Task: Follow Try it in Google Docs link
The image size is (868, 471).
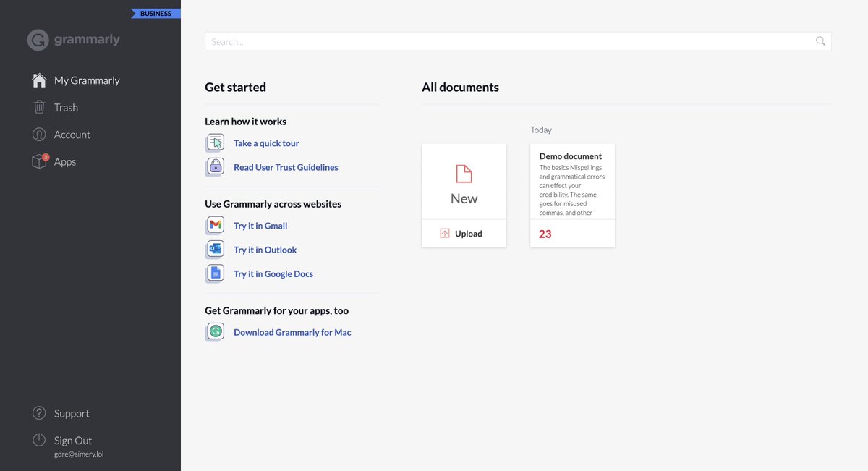Action: tap(273, 274)
